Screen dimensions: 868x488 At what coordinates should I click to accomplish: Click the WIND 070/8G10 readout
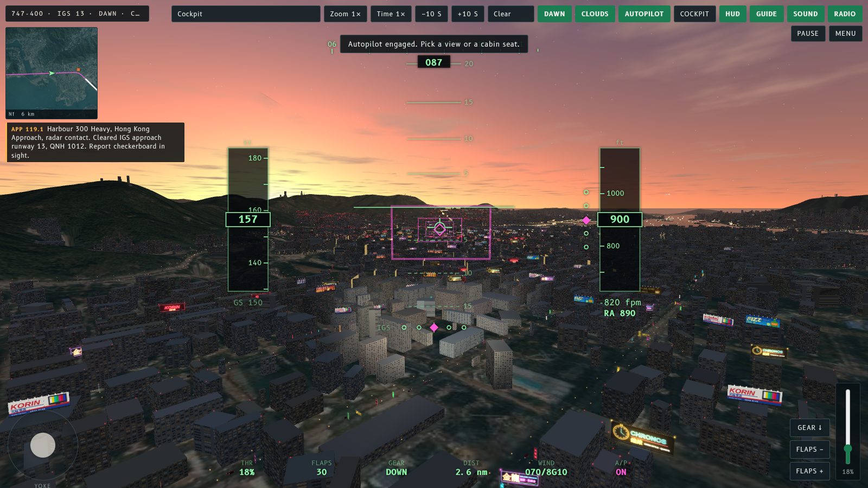point(546,467)
